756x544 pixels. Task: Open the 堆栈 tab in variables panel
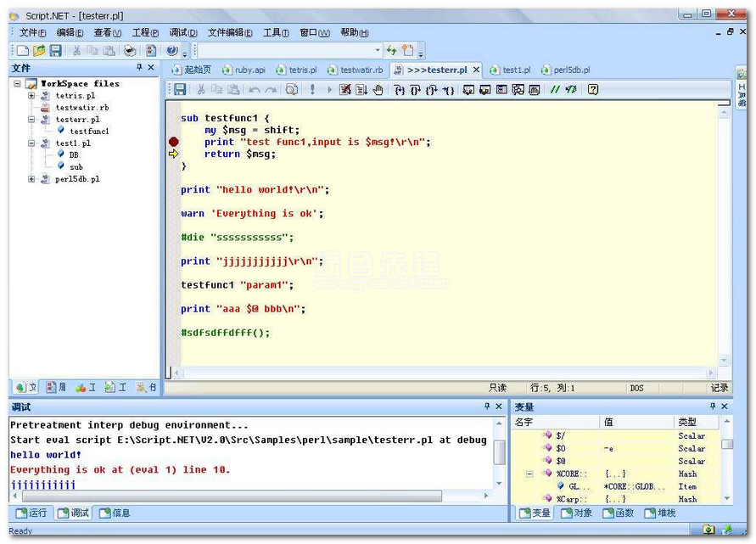(661, 513)
